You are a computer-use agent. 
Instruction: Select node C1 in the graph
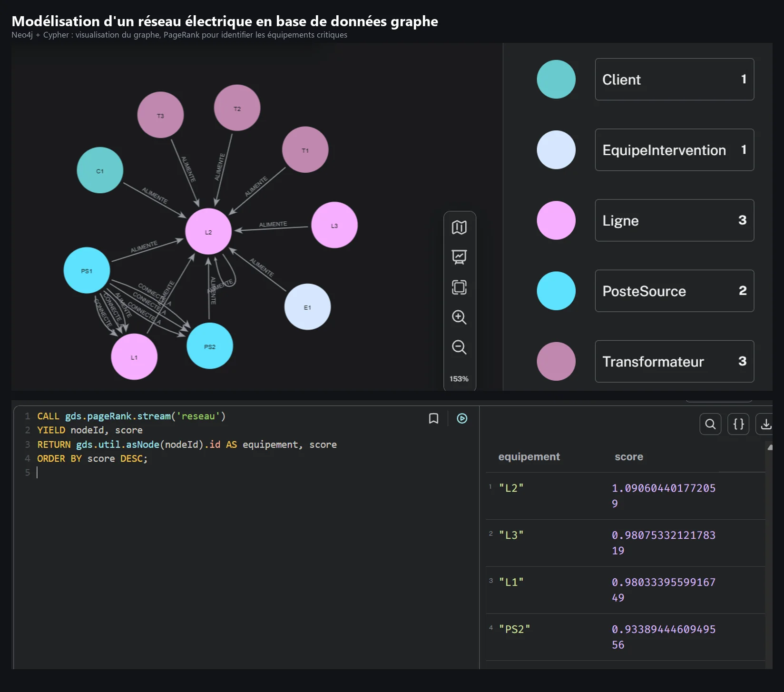[x=100, y=170]
